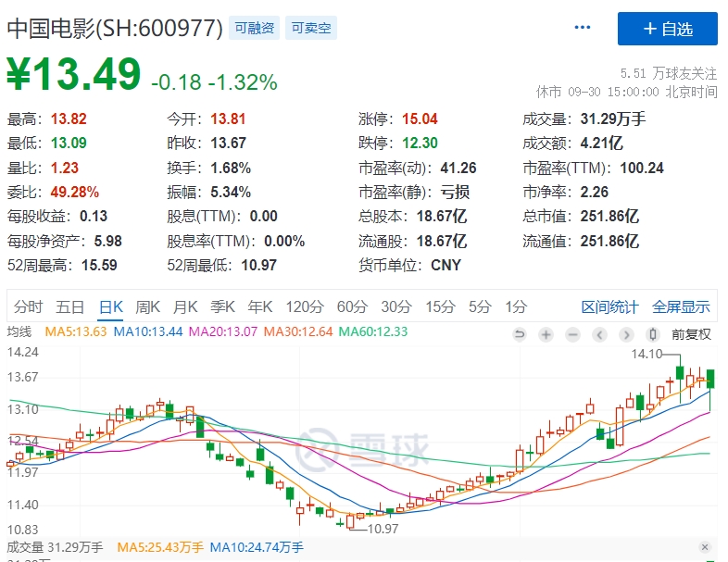
Task: Click the 可融资 tag
Action: (x=255, y=28)
